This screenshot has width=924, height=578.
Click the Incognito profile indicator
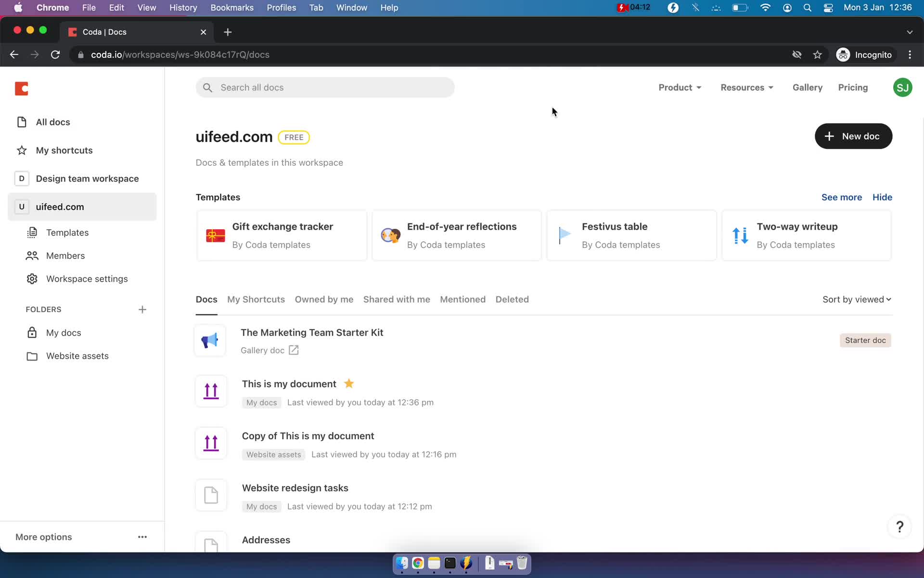click(864, 55)
